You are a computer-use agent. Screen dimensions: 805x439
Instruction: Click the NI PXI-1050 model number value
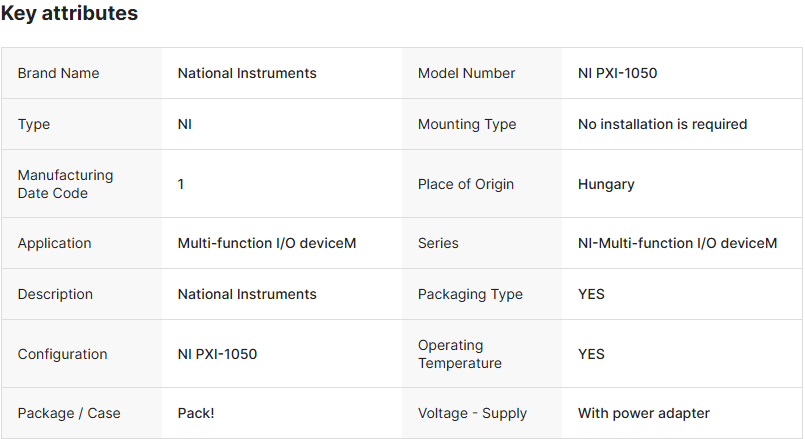(617, 73)
